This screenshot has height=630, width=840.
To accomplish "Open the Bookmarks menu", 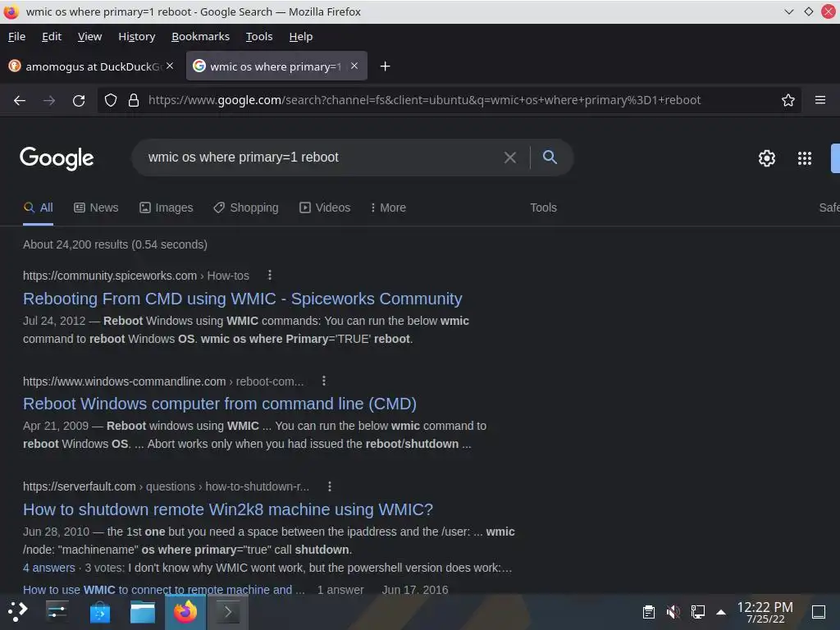I will click(200, 36).
